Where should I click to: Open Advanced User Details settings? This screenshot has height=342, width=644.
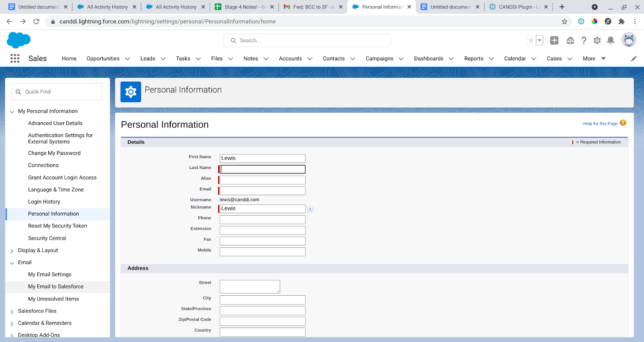[55, 123]
